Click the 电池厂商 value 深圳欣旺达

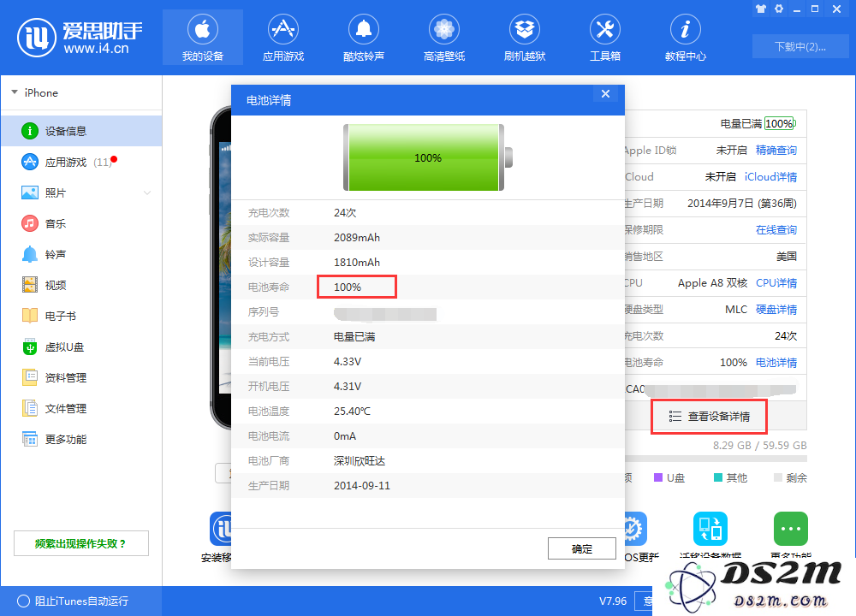tap(360, 461)
